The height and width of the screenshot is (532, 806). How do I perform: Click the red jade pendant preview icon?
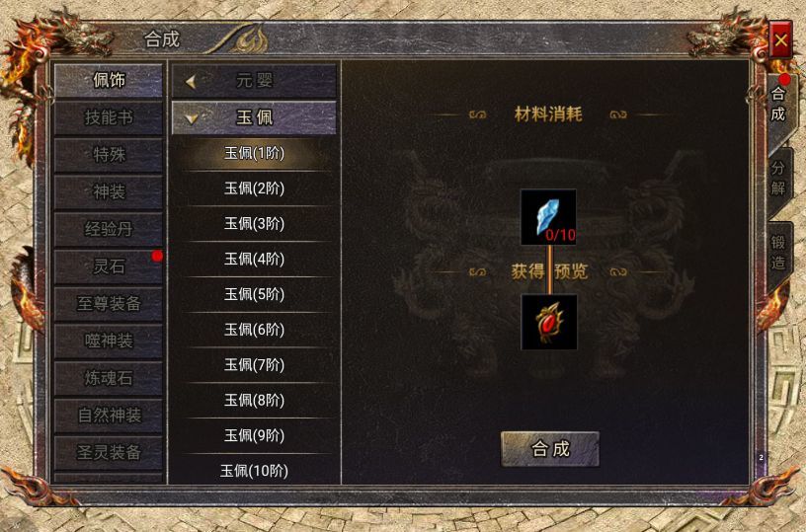(x=549, y=323)
